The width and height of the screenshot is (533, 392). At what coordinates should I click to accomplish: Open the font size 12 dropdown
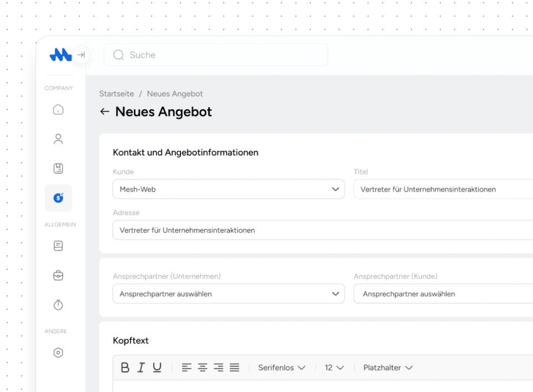(x=334, y=368)
